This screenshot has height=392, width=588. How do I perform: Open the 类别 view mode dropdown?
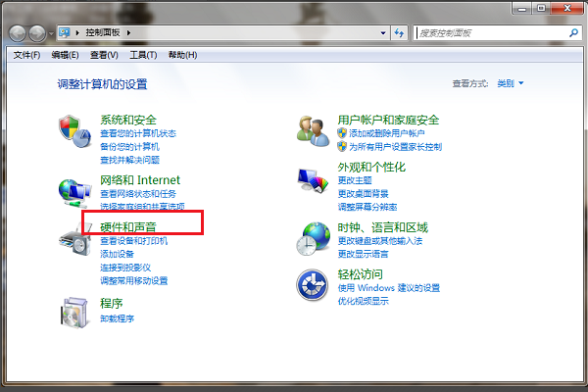click(x=510, y=84)
